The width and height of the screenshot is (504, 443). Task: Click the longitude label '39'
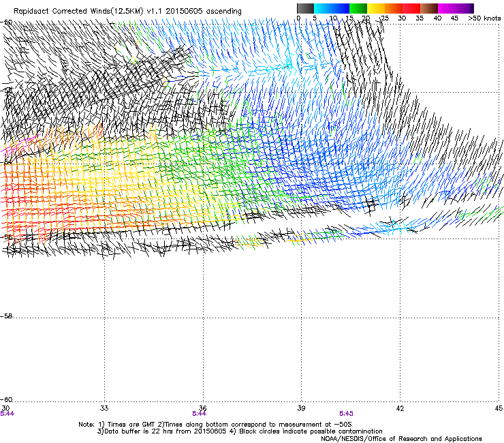(301, 408)
